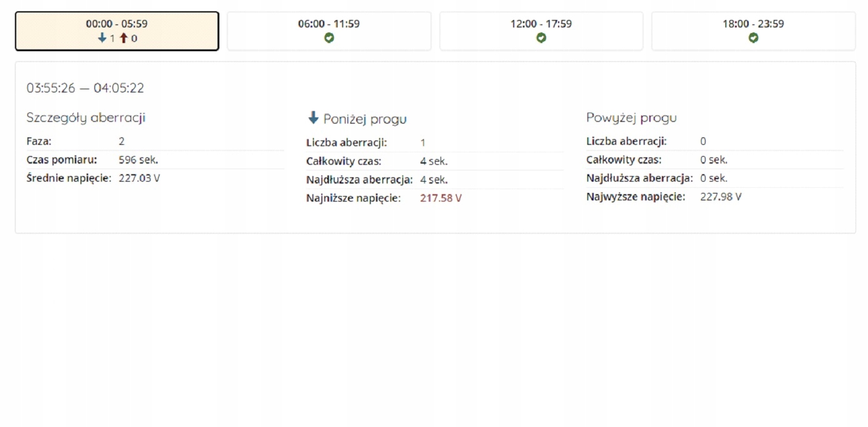This screenshot has width=868, height=427.
Task: Click green checkmark under 06:00 - 11:59
Action: coord(329,38)
